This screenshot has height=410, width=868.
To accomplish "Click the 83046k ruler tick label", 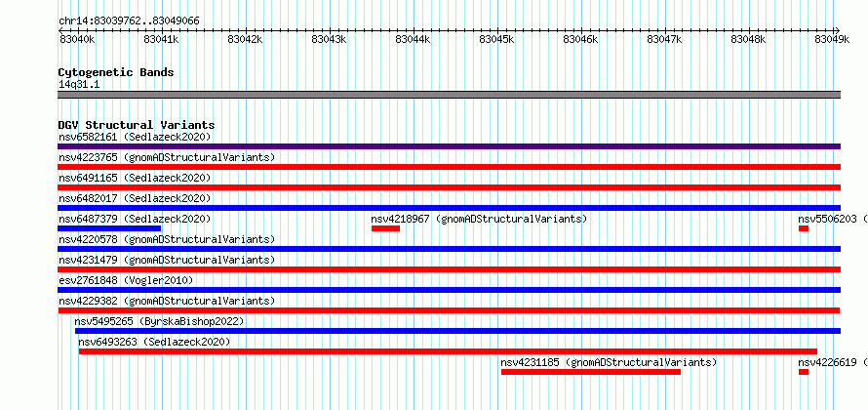I will pyautogui.click(x=581, y=39).
